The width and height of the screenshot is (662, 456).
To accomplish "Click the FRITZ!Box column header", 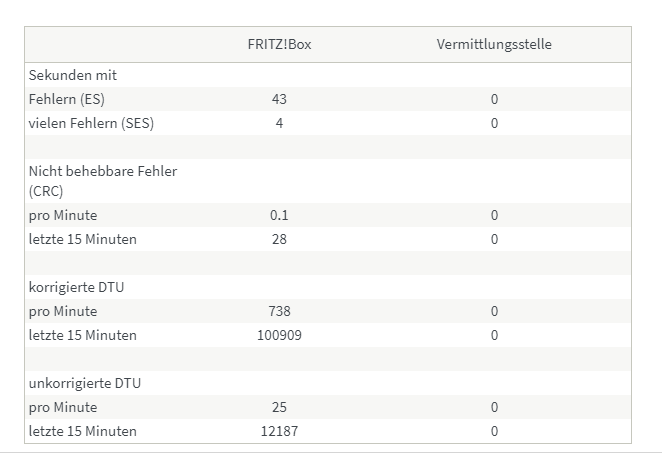I will (279, 44).
